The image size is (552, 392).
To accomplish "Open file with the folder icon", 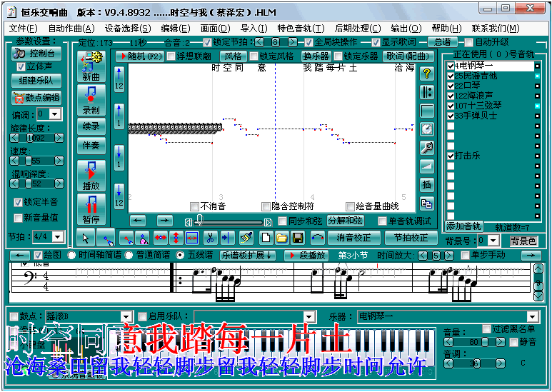I will click(281, 237).
